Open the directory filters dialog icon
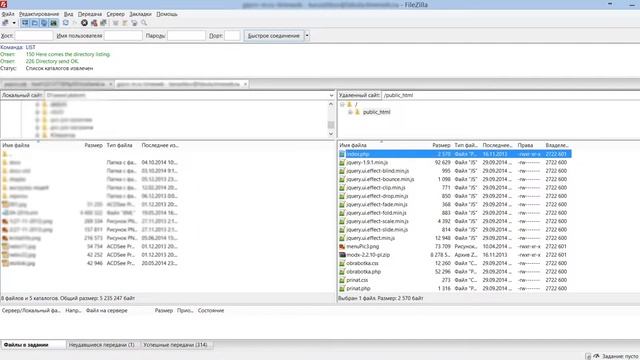This screenshot has width=640, height=360. tap(116, 23)
